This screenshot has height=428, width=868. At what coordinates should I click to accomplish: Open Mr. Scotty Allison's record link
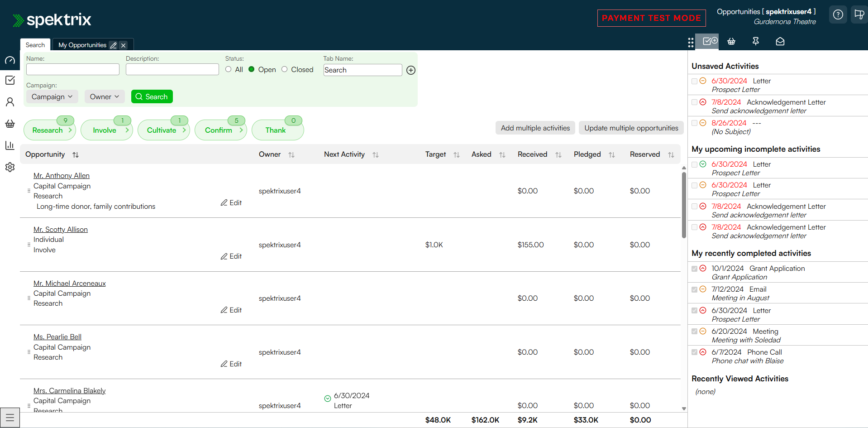click(x=61, y=230)
